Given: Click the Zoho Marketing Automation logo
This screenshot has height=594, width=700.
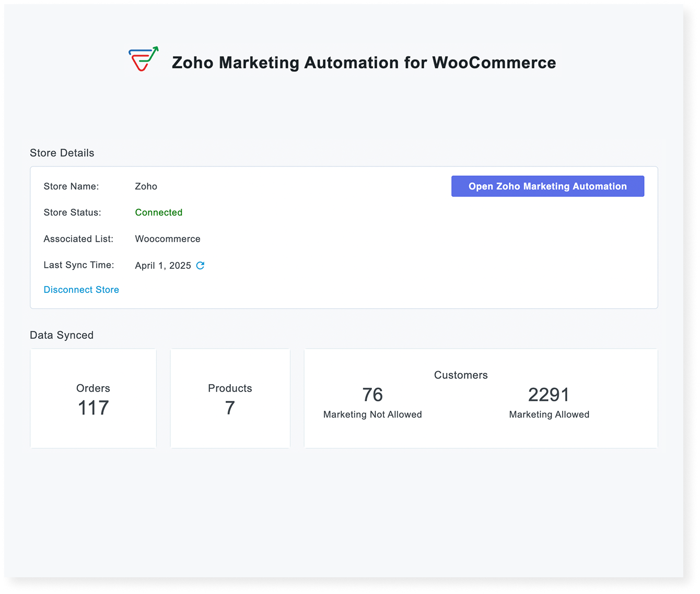Looking at the screenshot, I should tap(144, 58).
